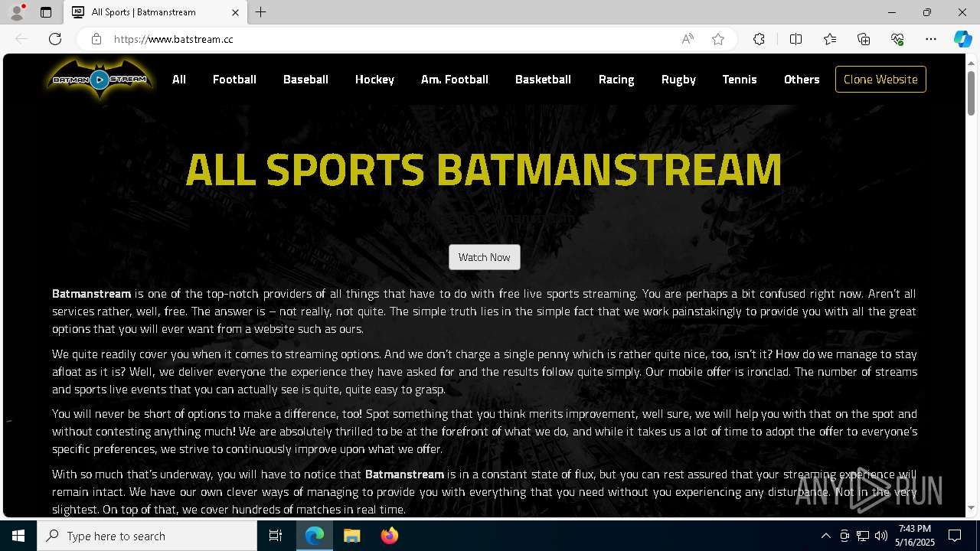Open Task View on taskbar
This screenshot has height=551, width=980.
coord(276,536)
